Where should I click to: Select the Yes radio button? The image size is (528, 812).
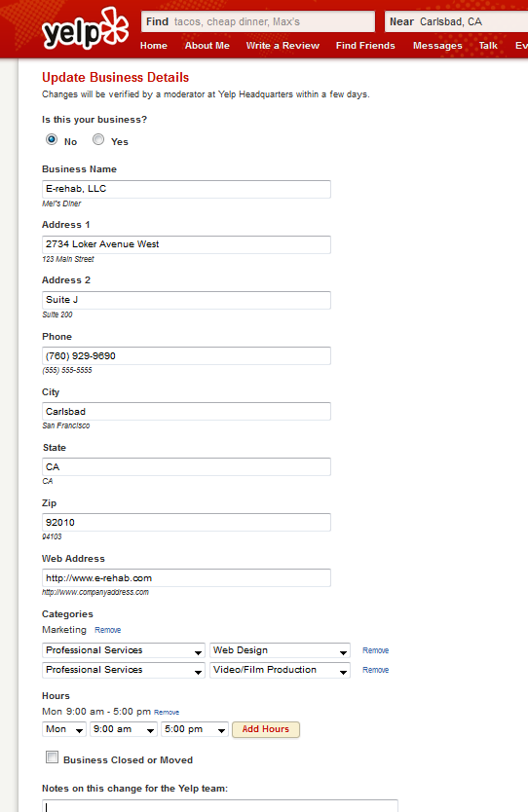98,139
